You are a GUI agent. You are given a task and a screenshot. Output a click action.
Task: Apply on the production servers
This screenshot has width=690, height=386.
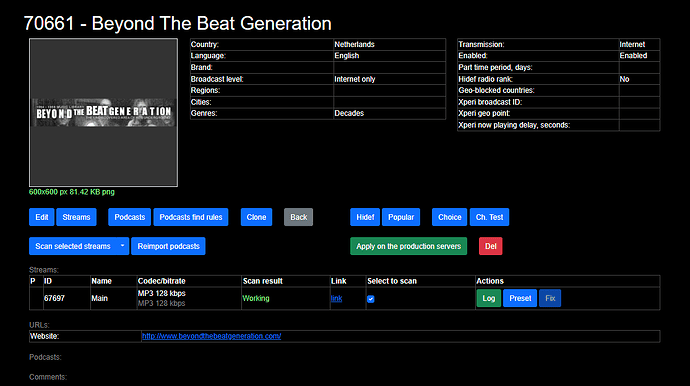(408, 246)
